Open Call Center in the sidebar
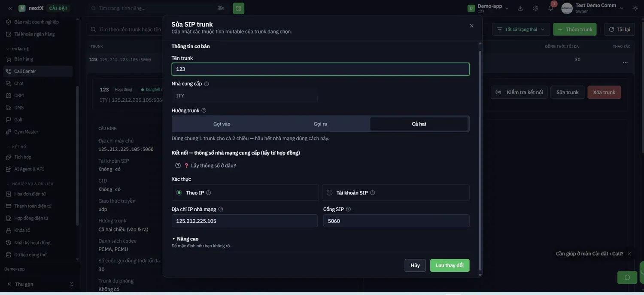Screen dimensions: 644x295 pyautogui.click(x=38, y=71)
